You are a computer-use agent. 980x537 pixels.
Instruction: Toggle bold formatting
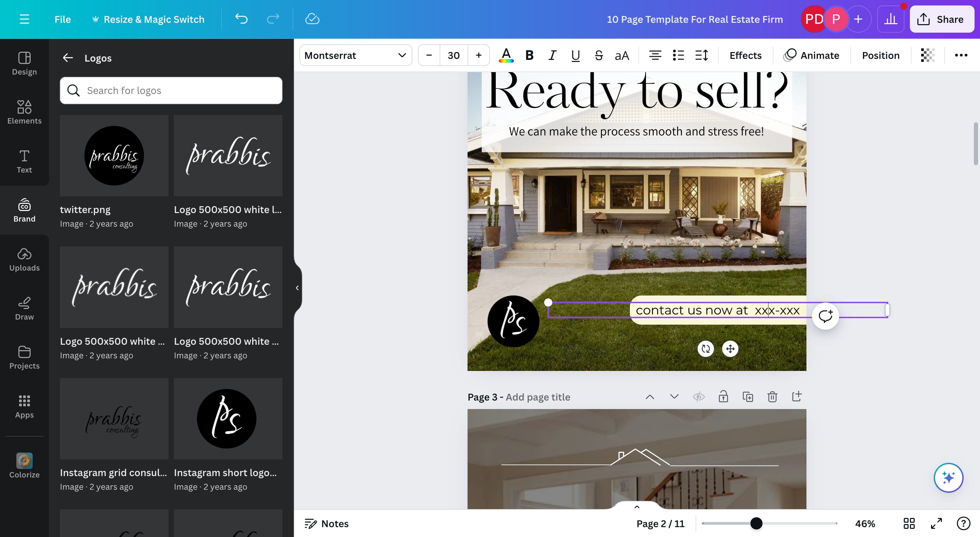529,55
